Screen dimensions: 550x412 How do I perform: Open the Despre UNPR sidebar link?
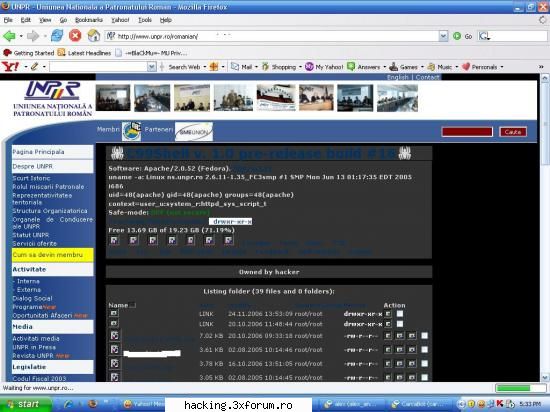pos(53,166)
